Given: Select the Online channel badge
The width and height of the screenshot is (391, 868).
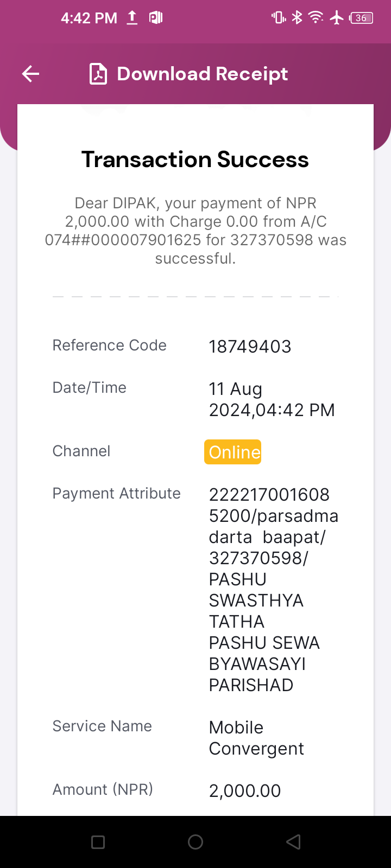Looking at the screenshot, I should (233, 452).
